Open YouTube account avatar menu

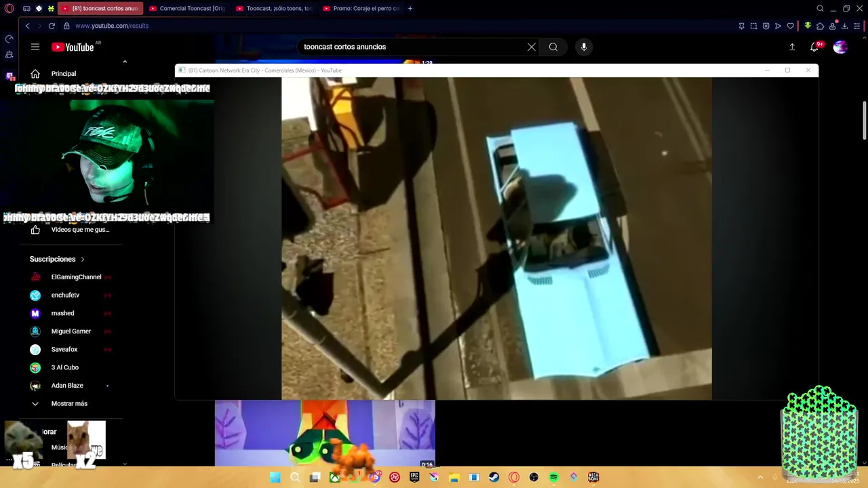point(840,47)
